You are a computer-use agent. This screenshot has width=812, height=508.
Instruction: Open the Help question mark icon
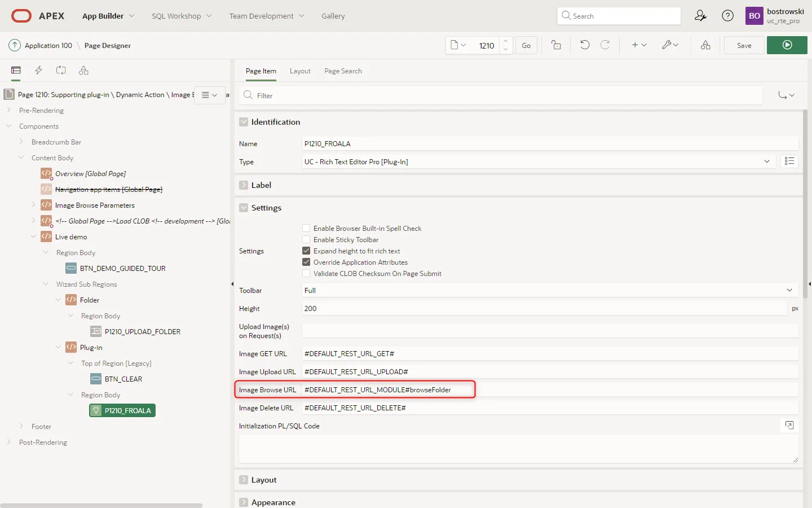pos(728,16)
